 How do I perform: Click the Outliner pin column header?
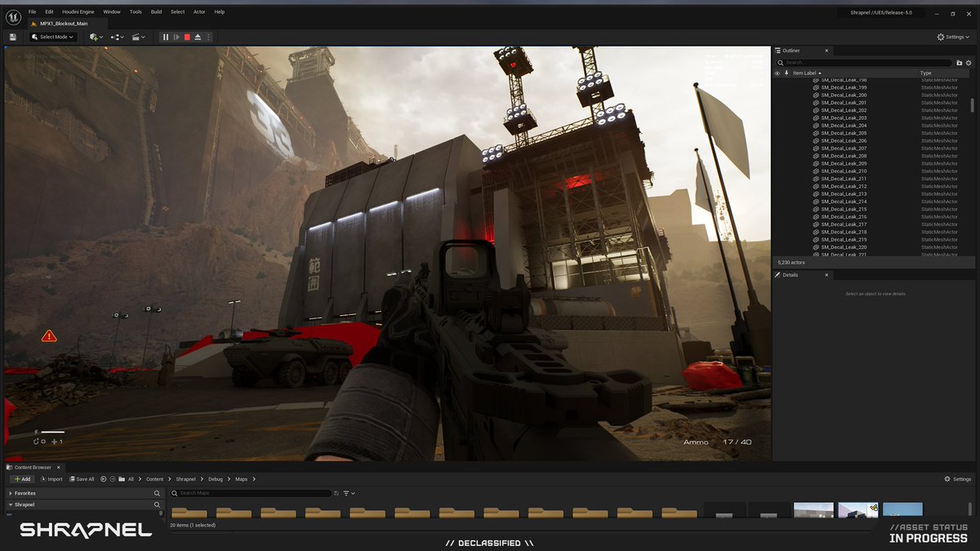coord(786,73)
